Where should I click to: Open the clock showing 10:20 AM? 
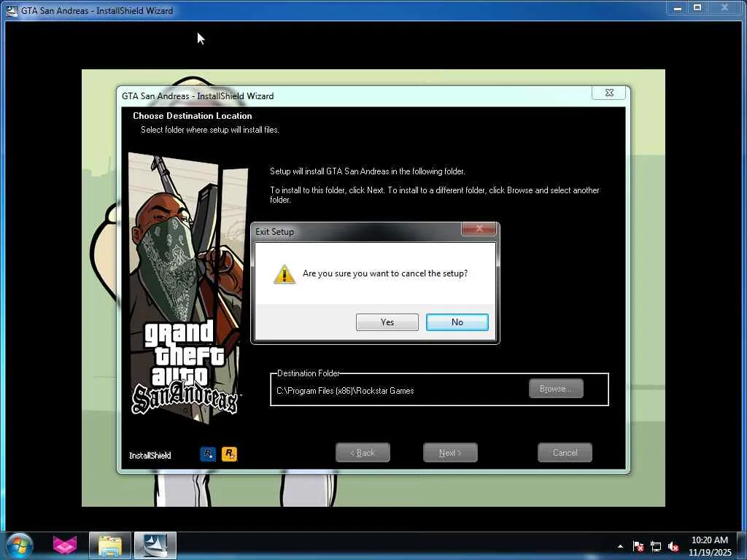pos(709,546)
